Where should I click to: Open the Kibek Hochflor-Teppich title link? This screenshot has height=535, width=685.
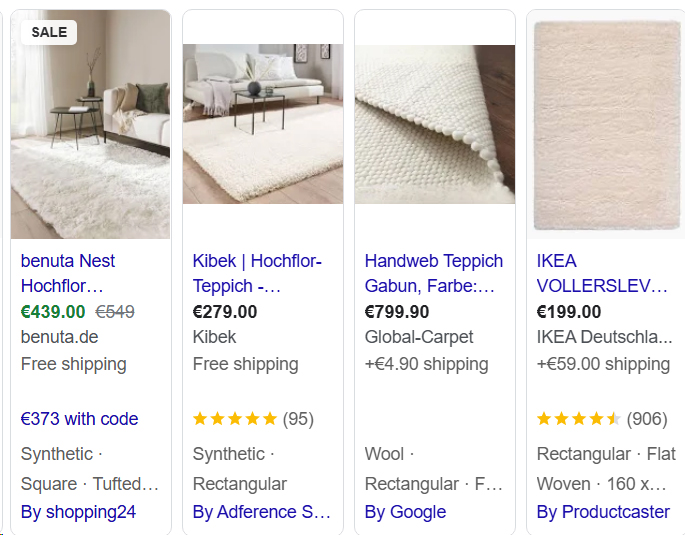tap(257, 273)
